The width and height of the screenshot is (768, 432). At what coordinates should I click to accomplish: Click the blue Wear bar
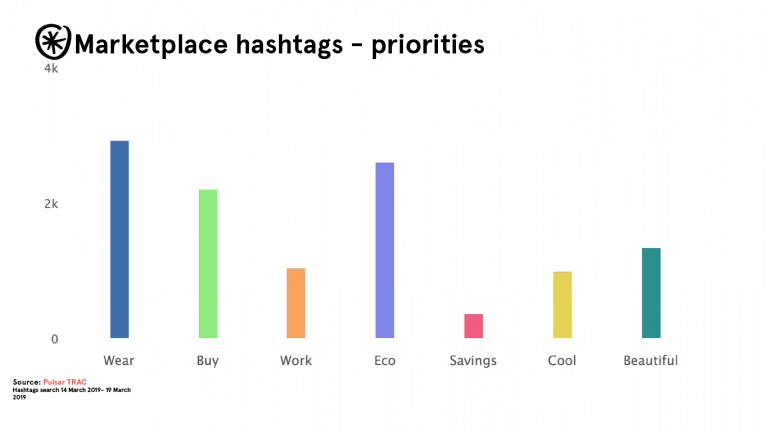pos(119,239)
